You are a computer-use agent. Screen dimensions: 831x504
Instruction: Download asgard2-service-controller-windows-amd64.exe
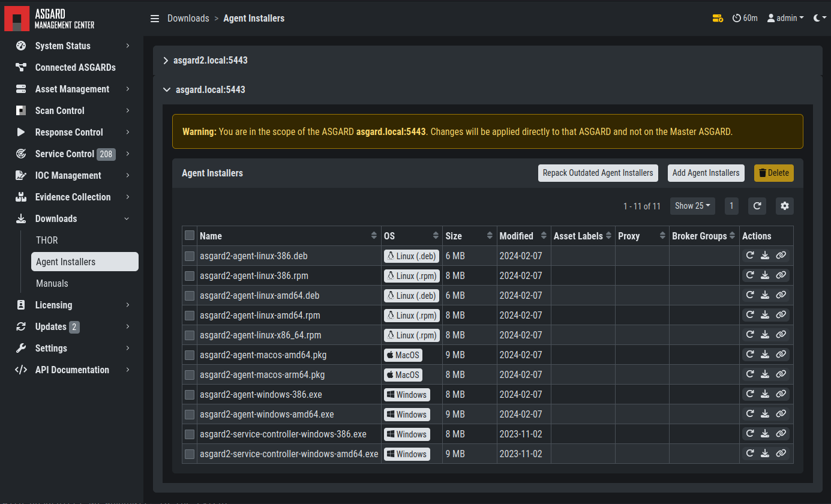[x=765, y=454]
